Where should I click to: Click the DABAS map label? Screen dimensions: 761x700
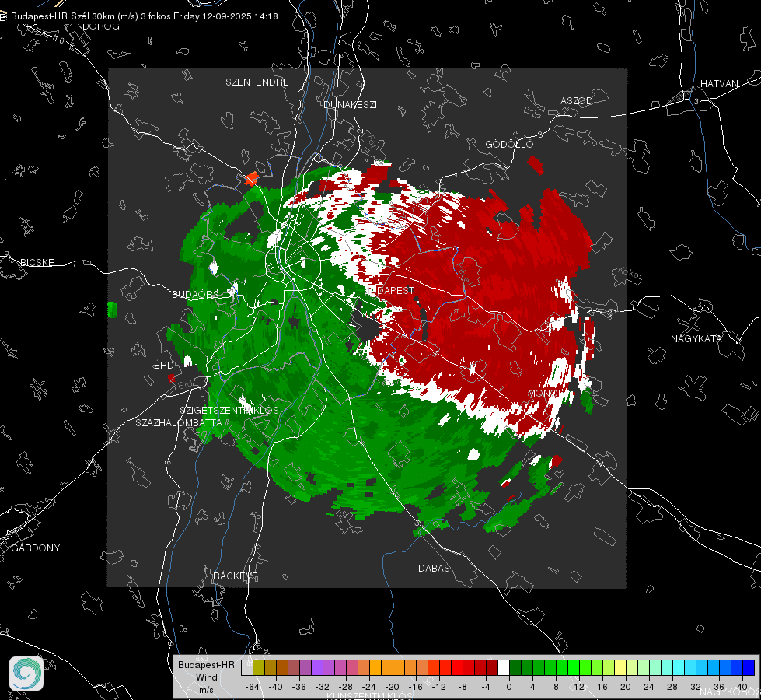click(434, 568)
